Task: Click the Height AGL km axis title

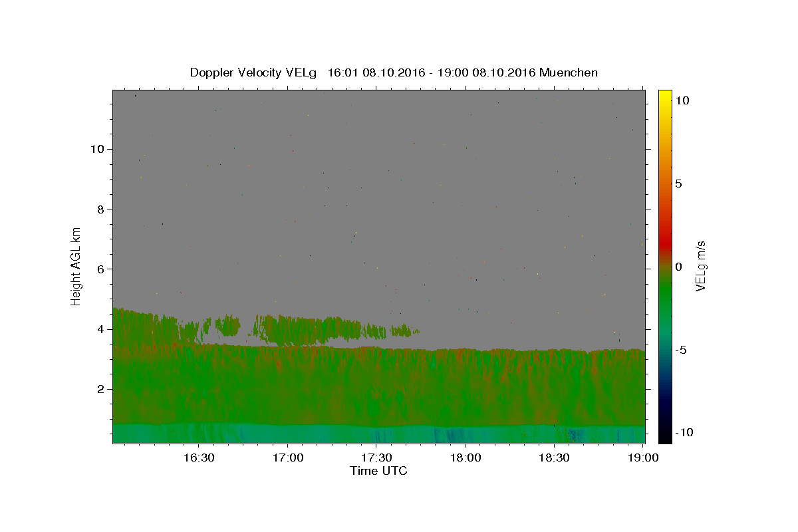Action: [x=76, y=265]
